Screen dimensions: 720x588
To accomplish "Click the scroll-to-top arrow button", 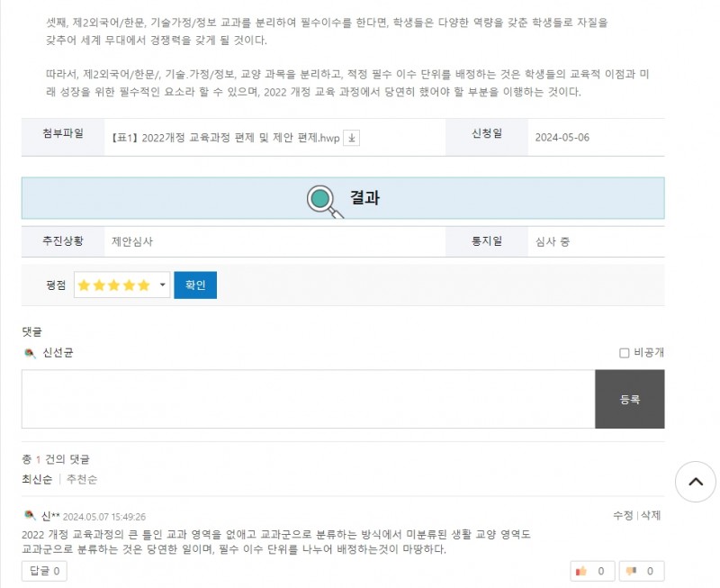I will (x=695, y=482).
